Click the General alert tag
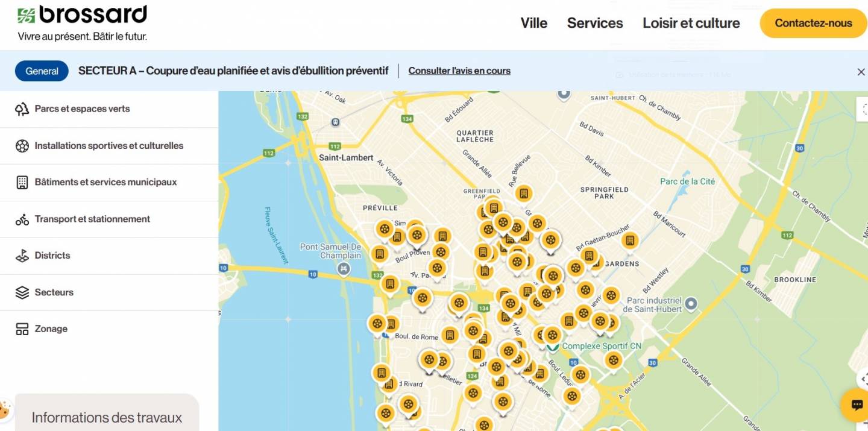 (x=42, y=71)
